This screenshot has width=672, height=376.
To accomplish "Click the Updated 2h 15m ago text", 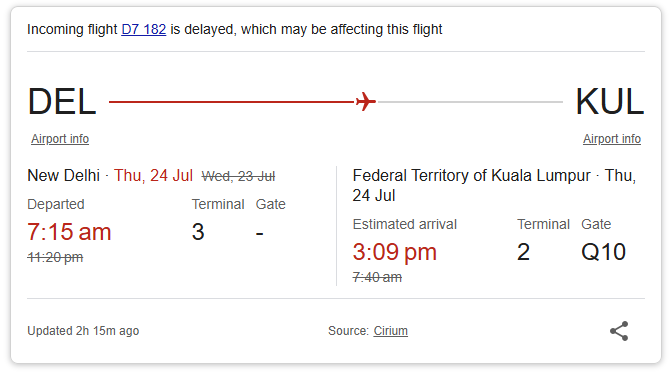I will (83, 331).
